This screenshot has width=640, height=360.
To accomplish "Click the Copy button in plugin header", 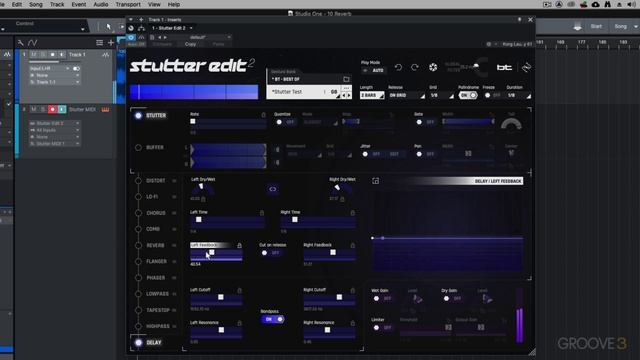I will pyautogui.click(x=191, y=44).
